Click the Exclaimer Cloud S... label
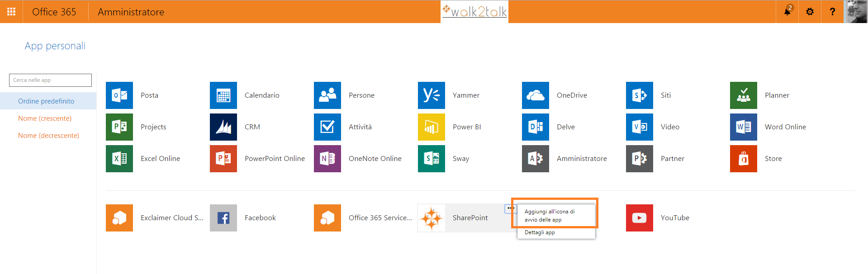This screenshot has height=274, width=868. (172, 218)
